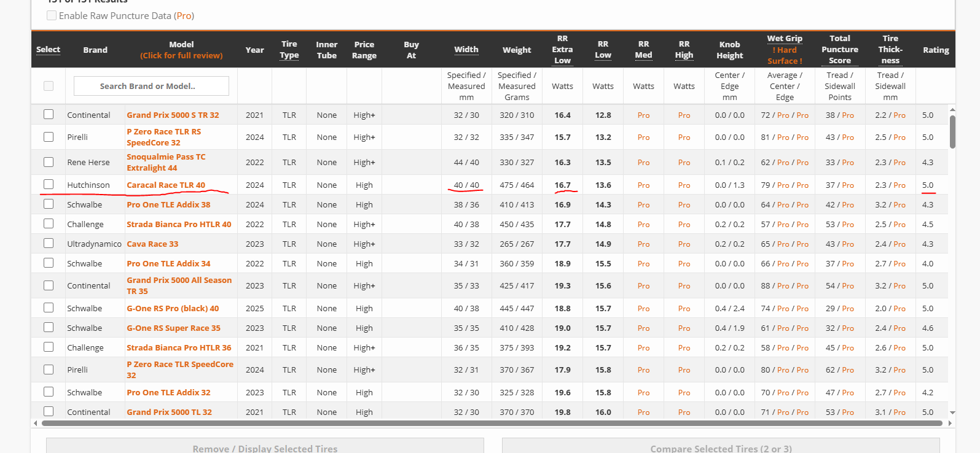Go to the Pro One TLE Addix 38 review
The width and height of the screenshot is (980, 453).
tap(168, 204)
